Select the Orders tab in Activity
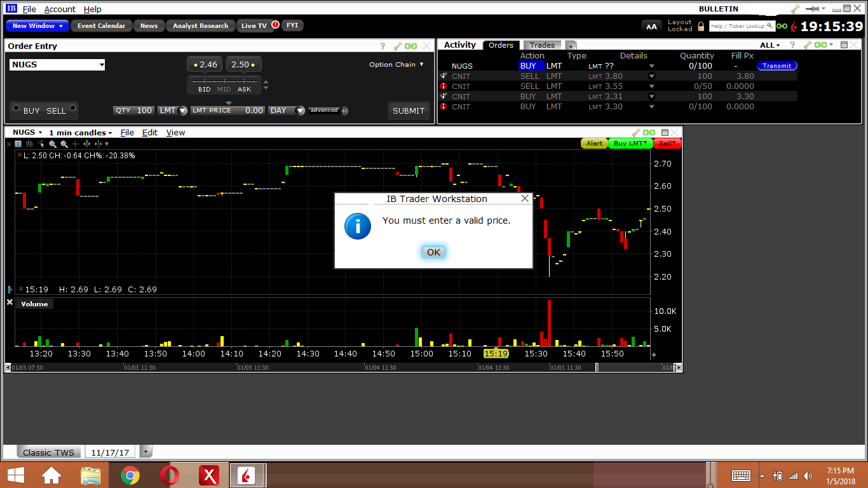The height and width of the screenshot is (488, 868). pos(501,45)
